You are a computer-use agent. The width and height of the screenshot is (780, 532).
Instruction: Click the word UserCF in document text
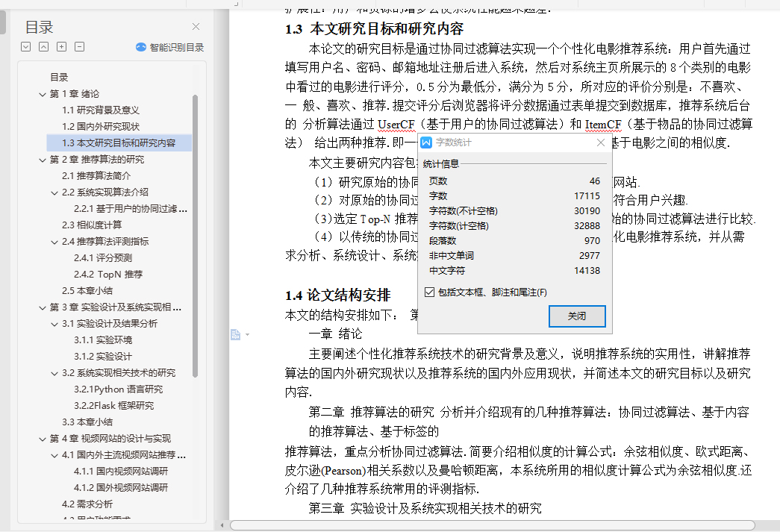396,125
